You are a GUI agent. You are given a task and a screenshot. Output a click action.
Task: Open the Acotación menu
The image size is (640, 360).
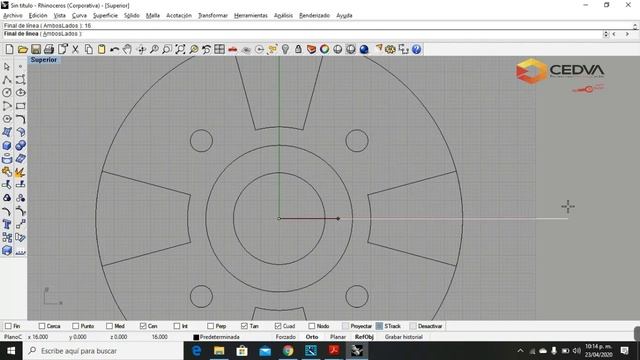pos(179,16)
